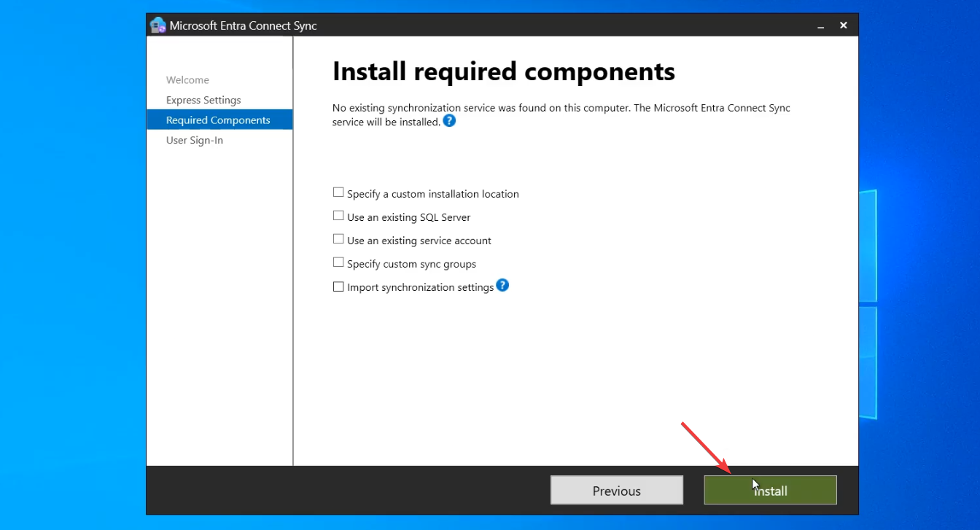
Task: Minimize the Entra Connect Sync window
Action: coord(821,26)
